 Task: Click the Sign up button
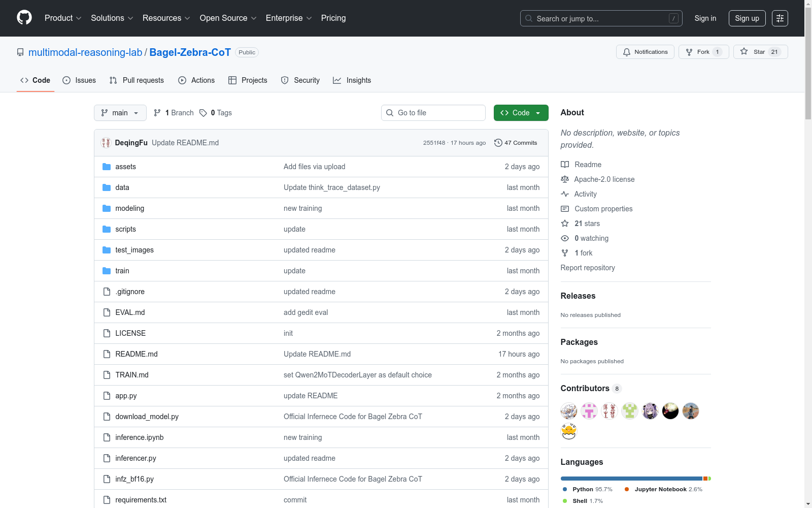[747, 18]
